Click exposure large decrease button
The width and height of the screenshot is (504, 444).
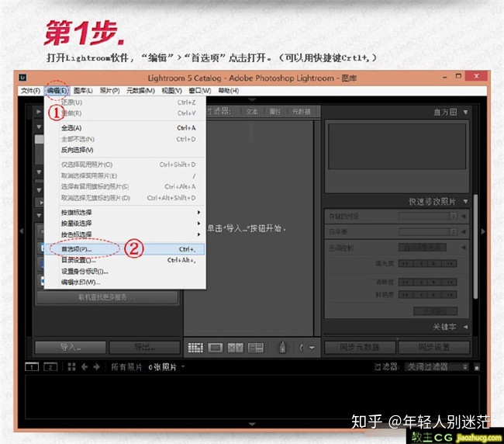pos(406,264)
